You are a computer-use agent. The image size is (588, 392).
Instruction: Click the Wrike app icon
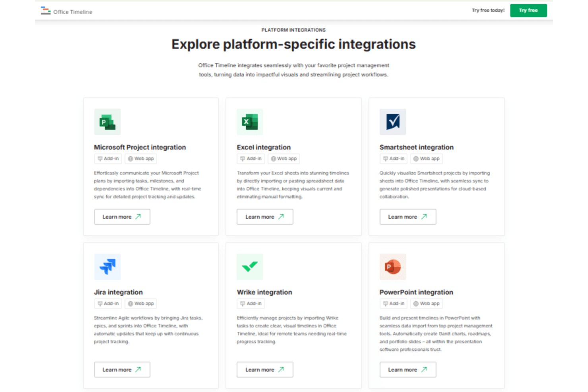pyautogui.click(x=250, y=267)
